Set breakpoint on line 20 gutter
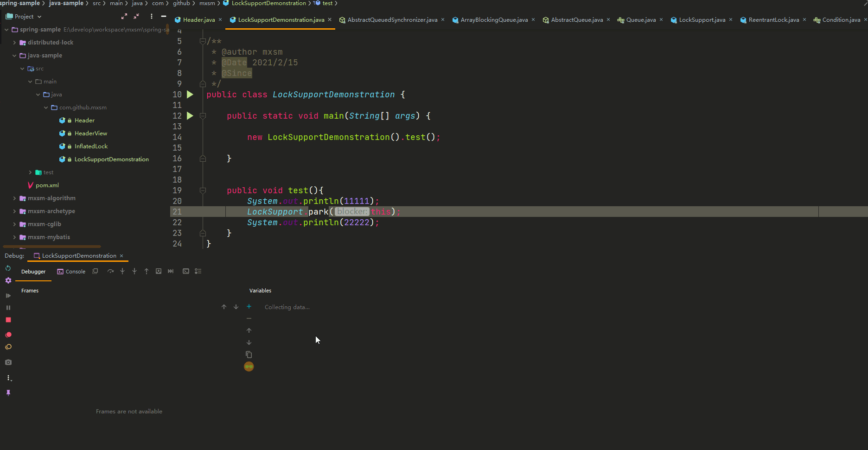 pos(190,201)
